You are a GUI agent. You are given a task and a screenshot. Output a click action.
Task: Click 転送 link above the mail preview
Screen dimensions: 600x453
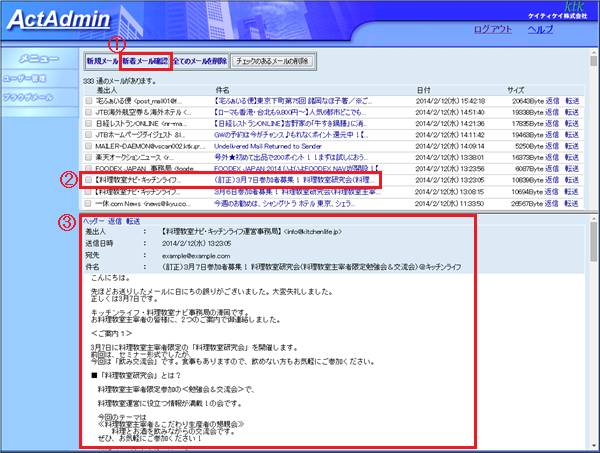[133, 221]
